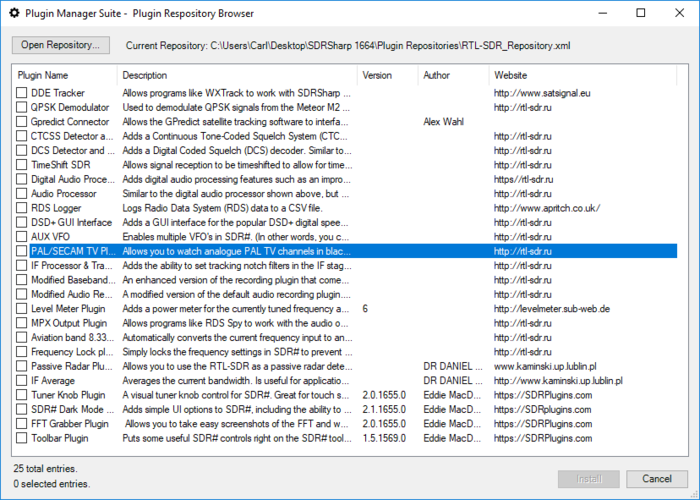Check the AUX VFO checkbox
This screenshot has width=700, height=500.
(x=21, y=237)
